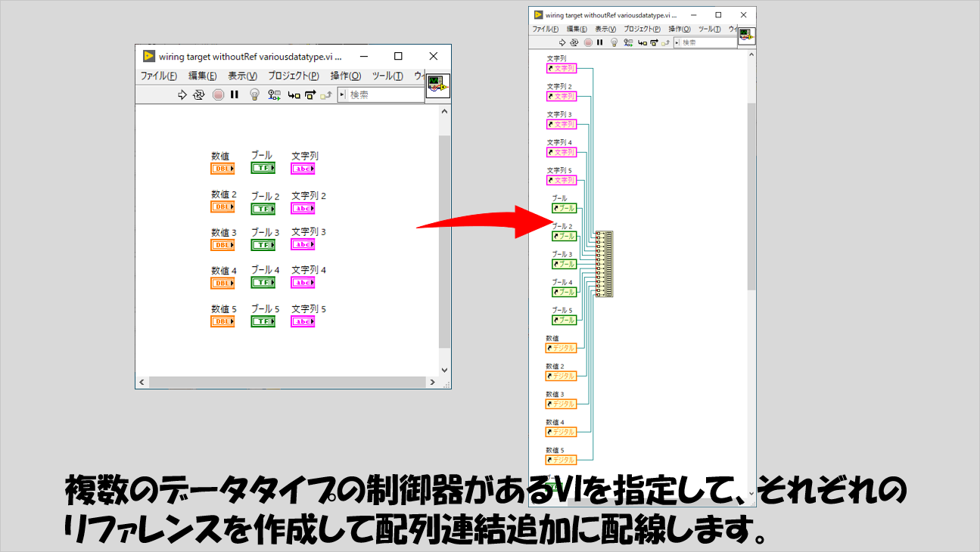The width and height of the screenshot is (980, 552).
Task: Select the 数値 3 DBL terminal
Action: coord(222,245)
